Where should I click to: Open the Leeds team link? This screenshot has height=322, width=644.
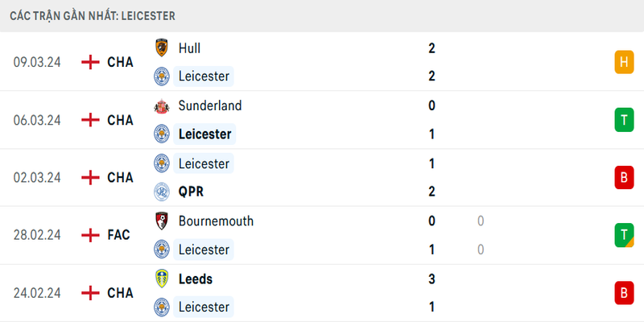pos(196,279)
